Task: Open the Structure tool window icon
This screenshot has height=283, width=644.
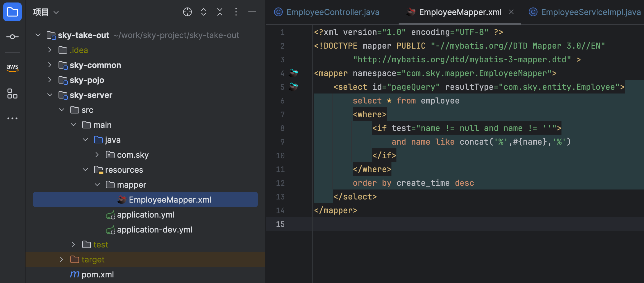Action: 12,94
